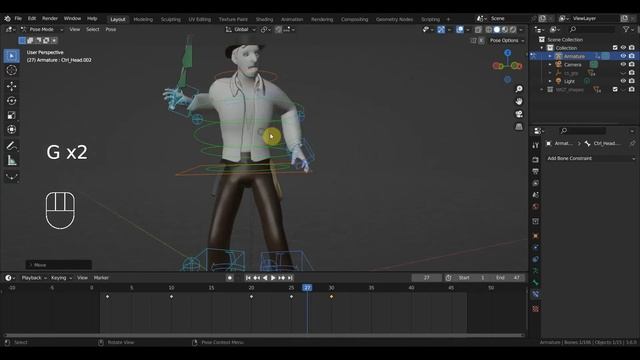Open Render menu
The height and width of the screenshot is (360, 640).
tap(50, 19)
